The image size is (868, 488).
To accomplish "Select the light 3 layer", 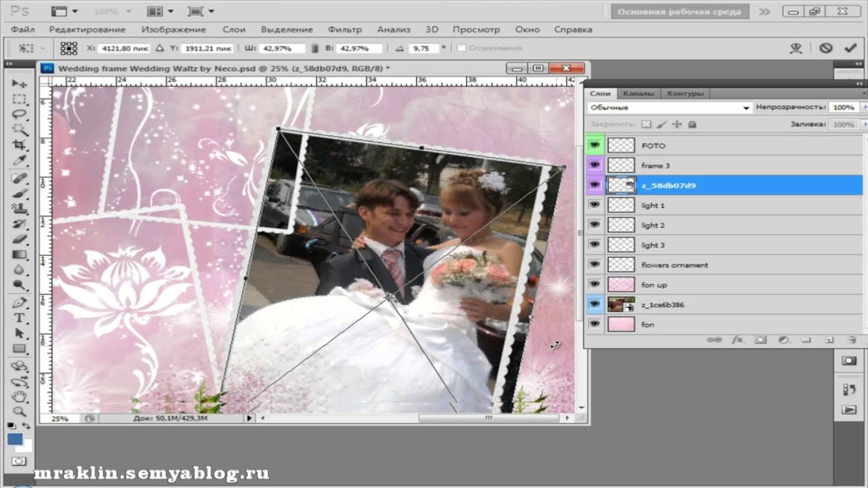I will click(726, 245).
